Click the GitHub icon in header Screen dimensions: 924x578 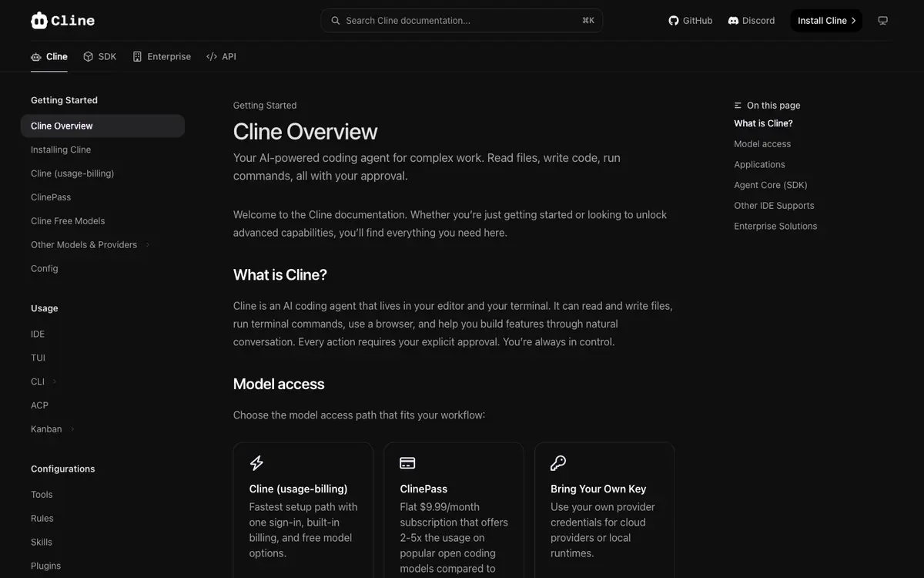(674, 21)
